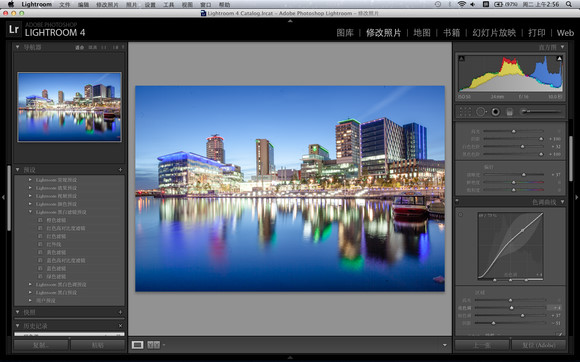Click navigator preview thumbnail

pos(69,107)
